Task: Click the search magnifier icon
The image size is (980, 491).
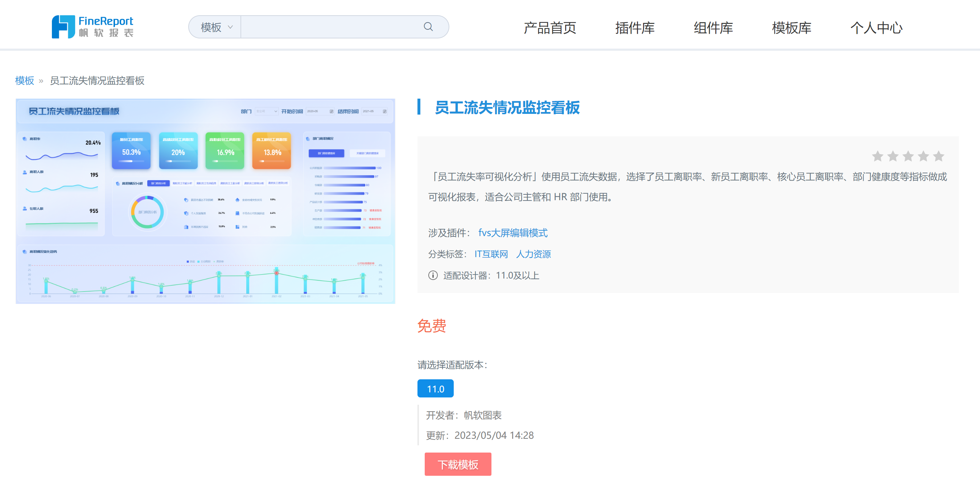Action: pos(428,26)
